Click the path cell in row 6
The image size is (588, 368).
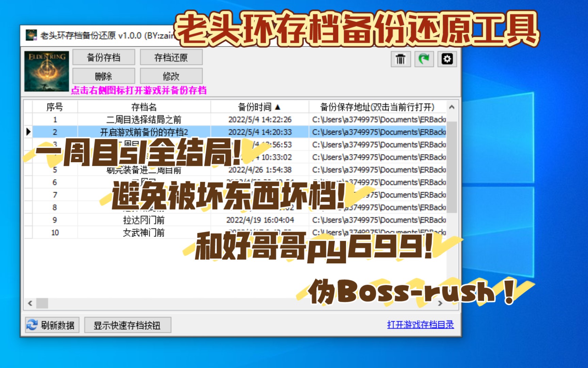377,182
